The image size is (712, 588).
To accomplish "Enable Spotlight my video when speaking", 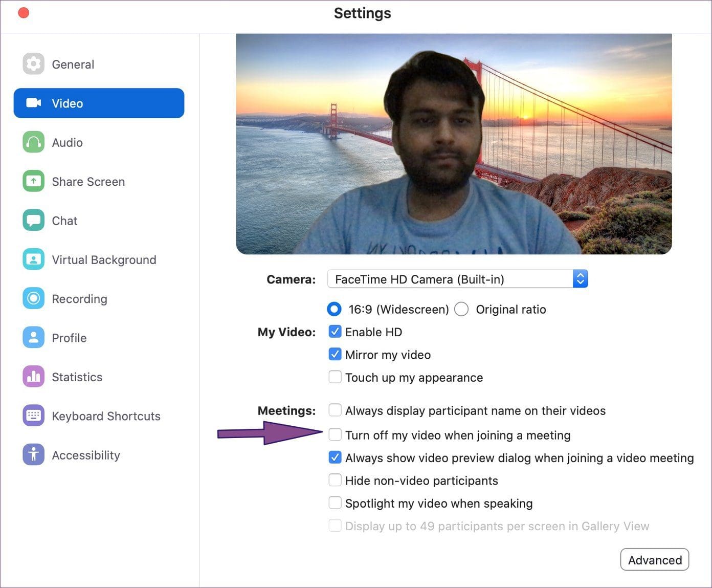I will click(x=335, y=503).
